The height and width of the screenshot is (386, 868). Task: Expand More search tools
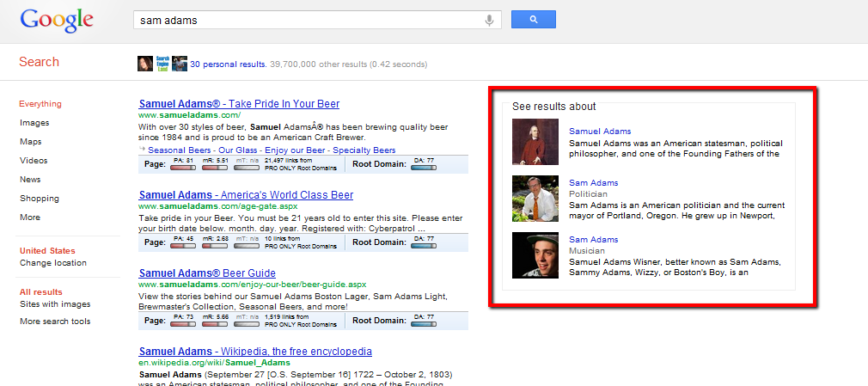(55, 322)
